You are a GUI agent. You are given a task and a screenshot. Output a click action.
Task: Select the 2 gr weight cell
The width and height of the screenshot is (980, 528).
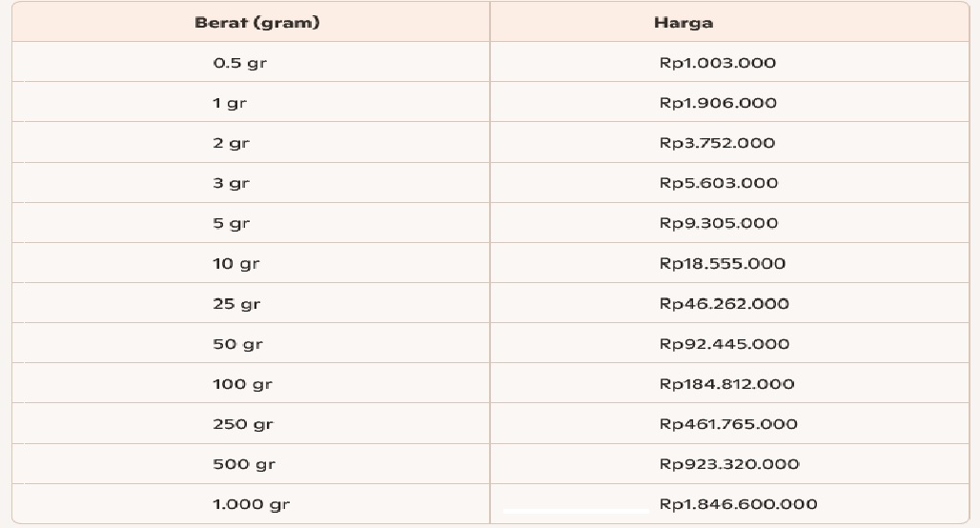[231, 143]
